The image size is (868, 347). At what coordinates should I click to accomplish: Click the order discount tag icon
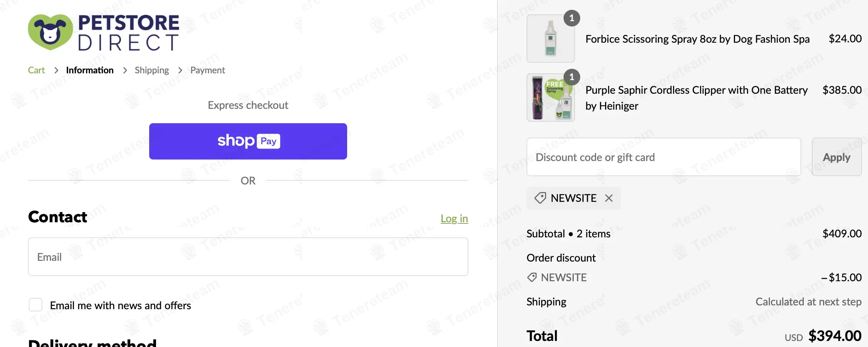532,277
